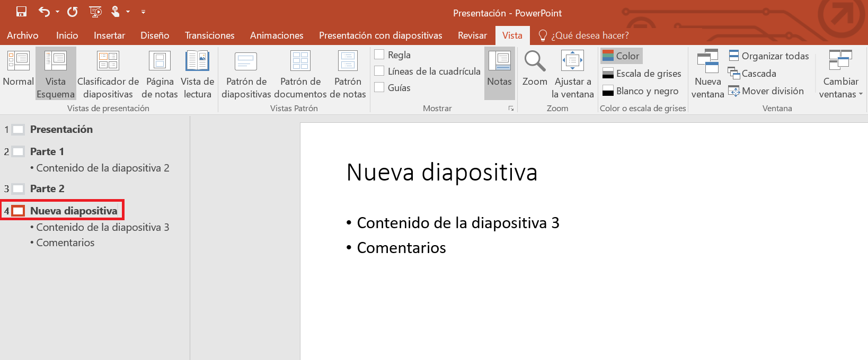Switch to Página de notas view

160,73
